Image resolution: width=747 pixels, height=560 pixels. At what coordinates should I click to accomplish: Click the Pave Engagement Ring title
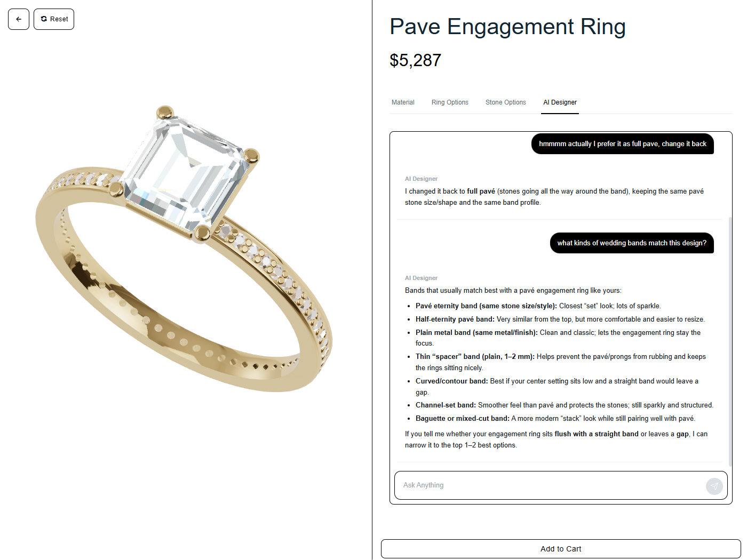pos(507,27)
